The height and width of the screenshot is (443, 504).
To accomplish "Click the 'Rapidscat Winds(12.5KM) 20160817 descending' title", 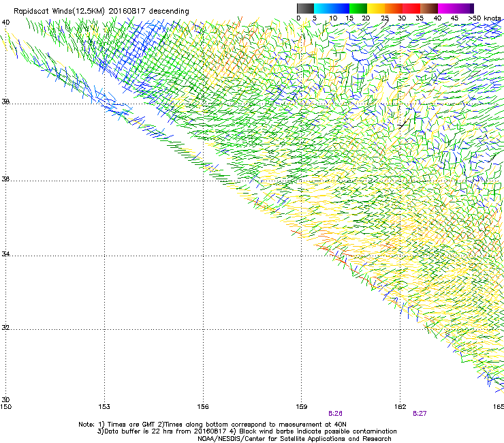I will (x=101, y=11).
